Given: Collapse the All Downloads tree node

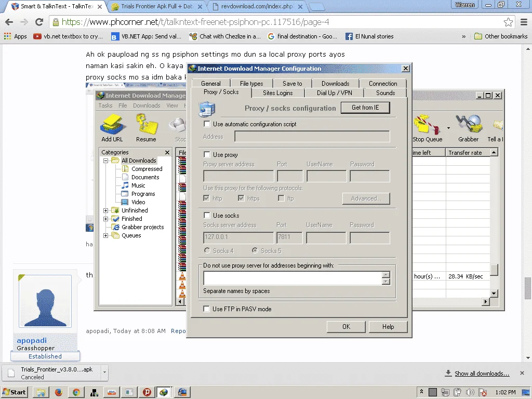Looking at the screenshot, I should (106, 161).
